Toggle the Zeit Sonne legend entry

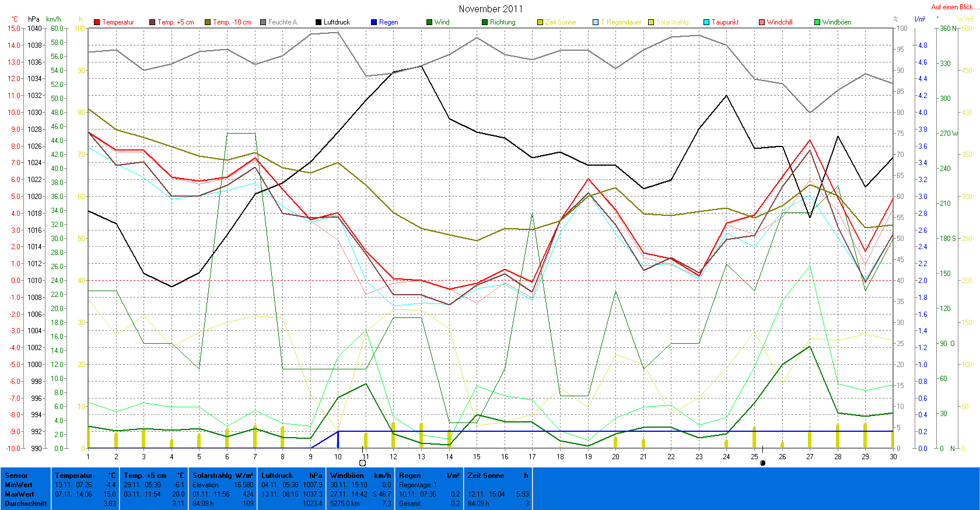click(560, 22)
